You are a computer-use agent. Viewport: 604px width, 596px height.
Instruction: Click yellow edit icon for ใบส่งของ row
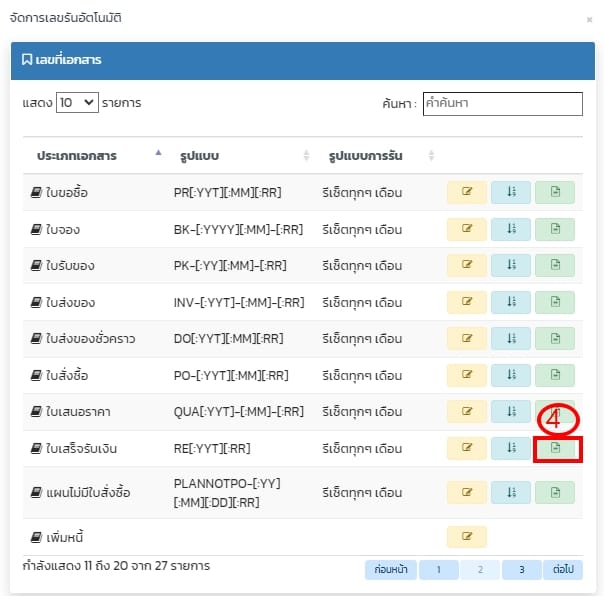click(466, 302)
